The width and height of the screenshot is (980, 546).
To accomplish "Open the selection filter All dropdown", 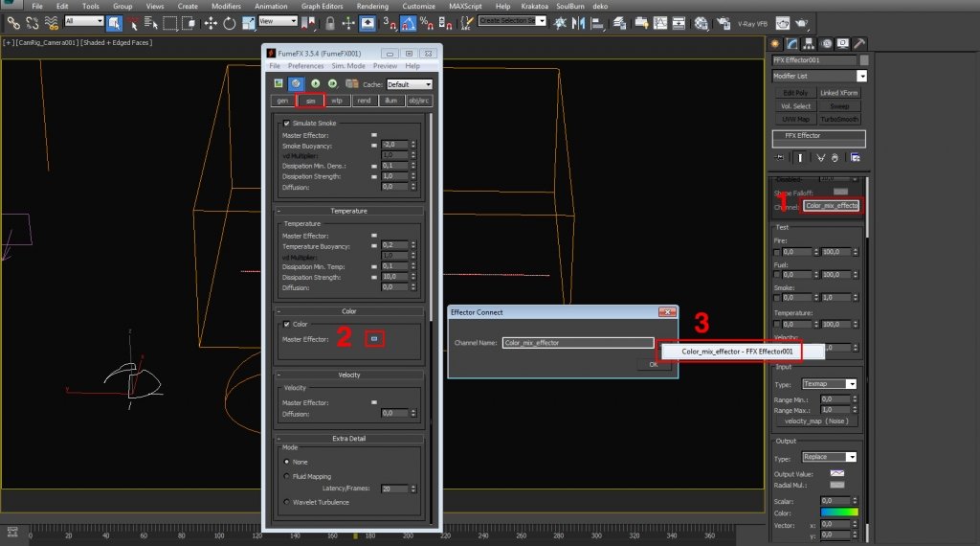I will click(84, 21).
